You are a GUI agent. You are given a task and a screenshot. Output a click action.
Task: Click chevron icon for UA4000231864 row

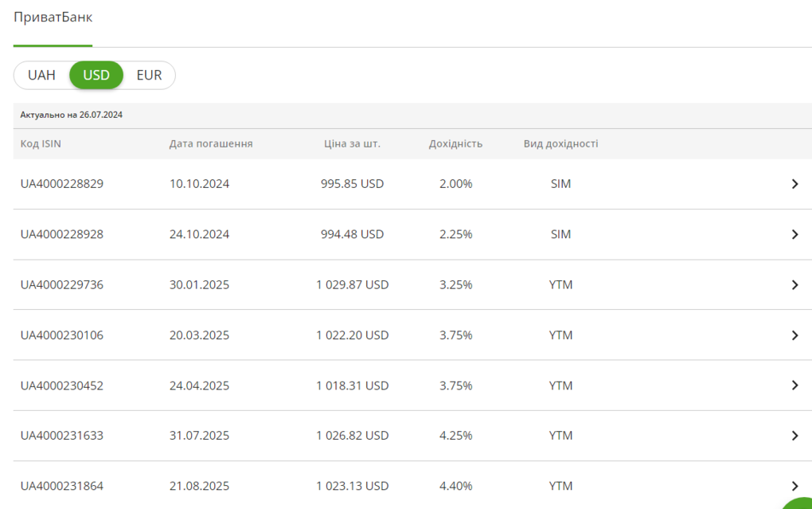[x=794, y=485]
